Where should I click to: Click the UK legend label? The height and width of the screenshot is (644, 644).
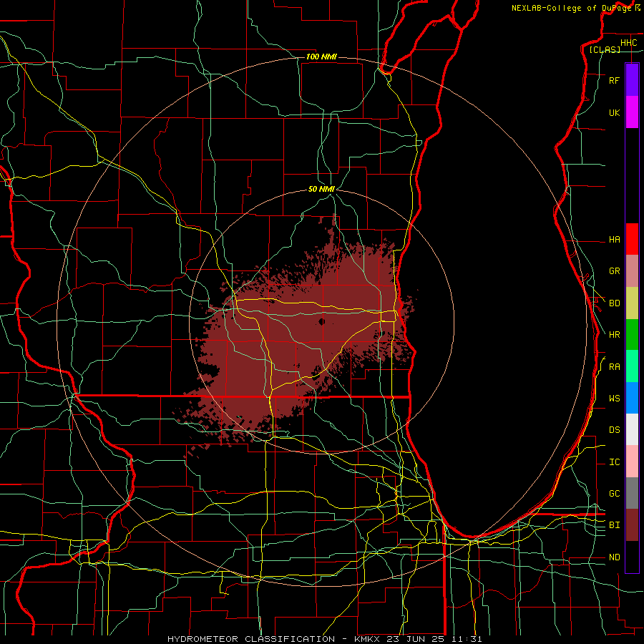coord(614,113)
